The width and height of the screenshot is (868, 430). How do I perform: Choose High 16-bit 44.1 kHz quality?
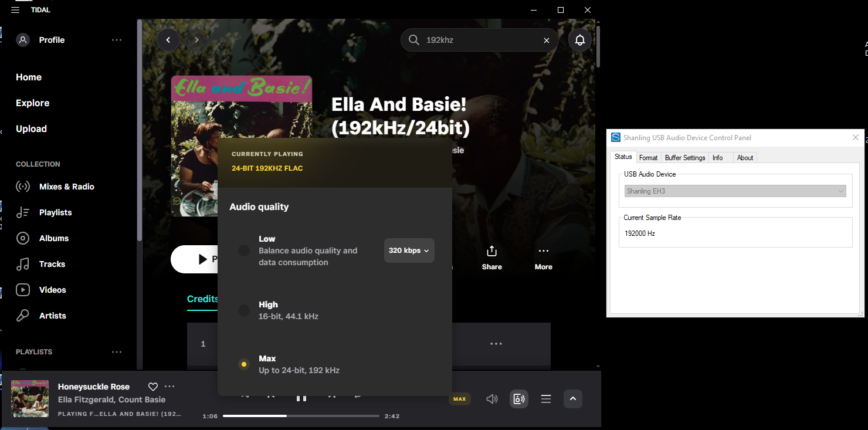(244, 310)
